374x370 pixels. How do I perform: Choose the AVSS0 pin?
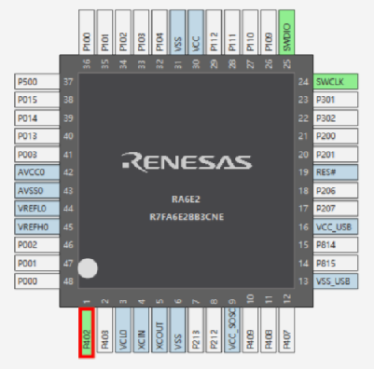click(37, 191)
